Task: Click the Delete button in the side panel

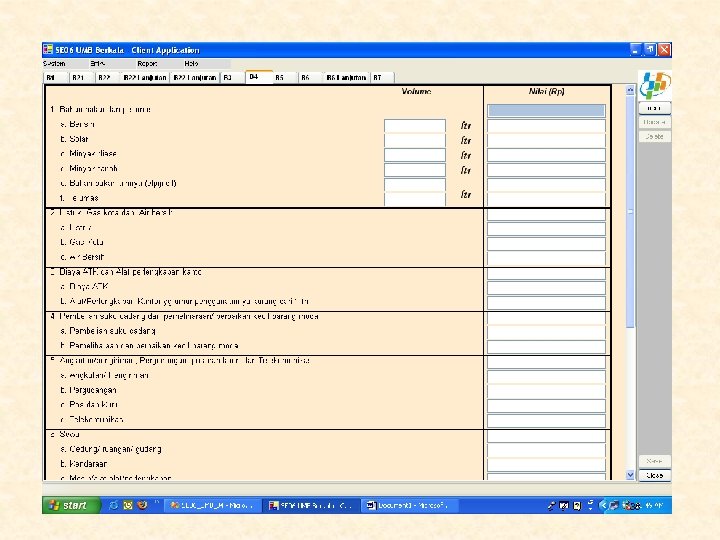Action: tap(654, 137)
